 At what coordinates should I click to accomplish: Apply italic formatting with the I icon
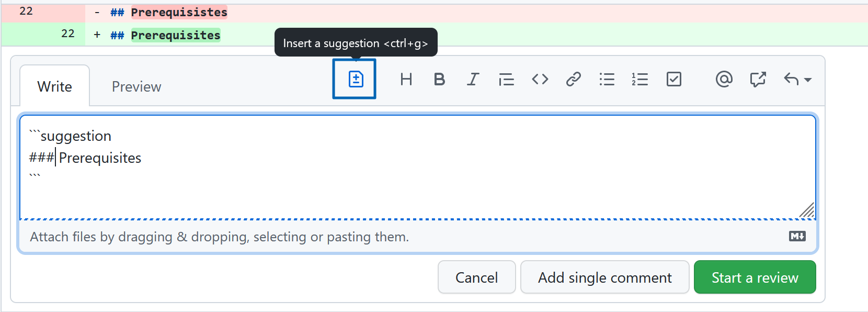pos(473,79)
